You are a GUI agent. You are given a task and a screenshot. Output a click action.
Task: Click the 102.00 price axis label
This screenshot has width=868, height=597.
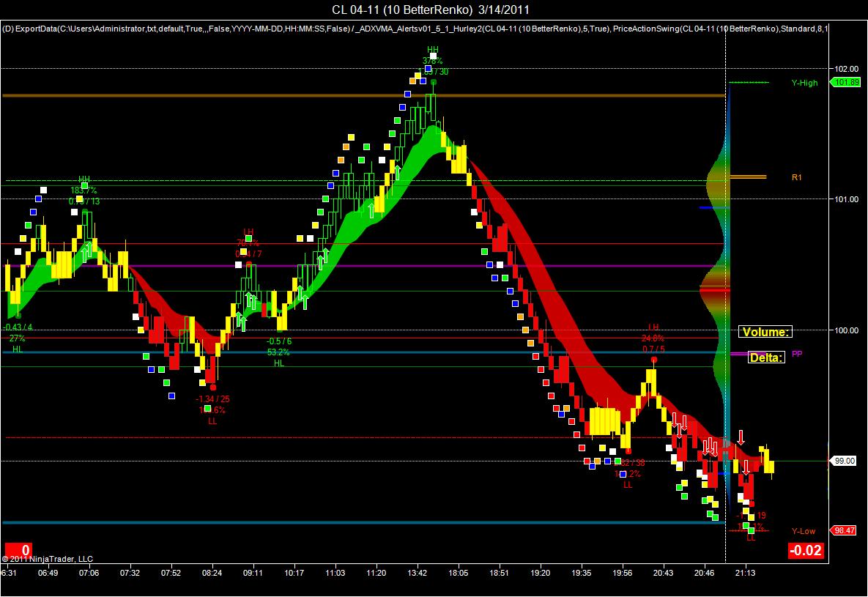tap(847, 70)
